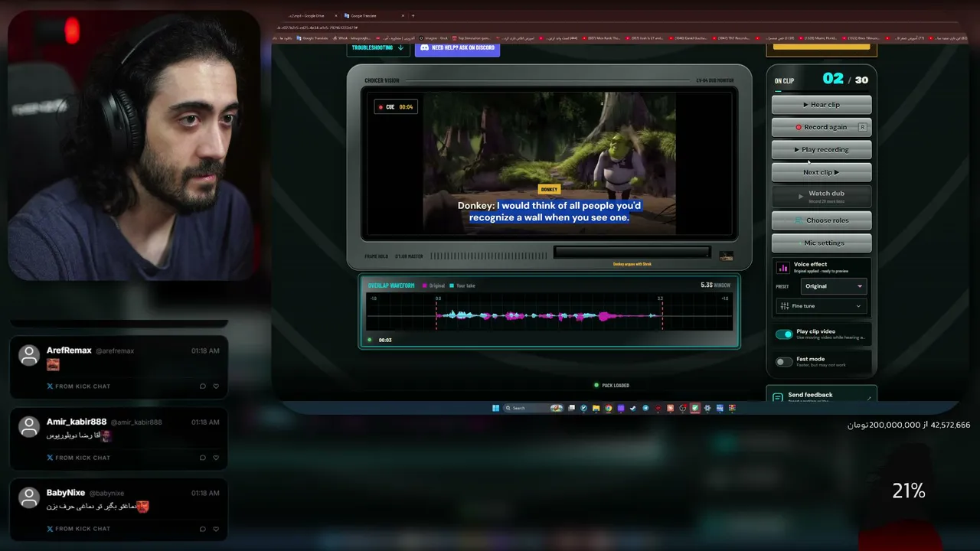
Task: Click the Watch dub button
Action: (x=822, y=196)
